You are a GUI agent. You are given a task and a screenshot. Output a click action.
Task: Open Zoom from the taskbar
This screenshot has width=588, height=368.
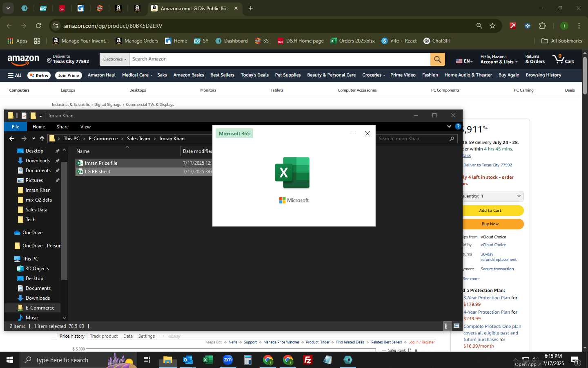pyautogui.click(x=228, y=360)
